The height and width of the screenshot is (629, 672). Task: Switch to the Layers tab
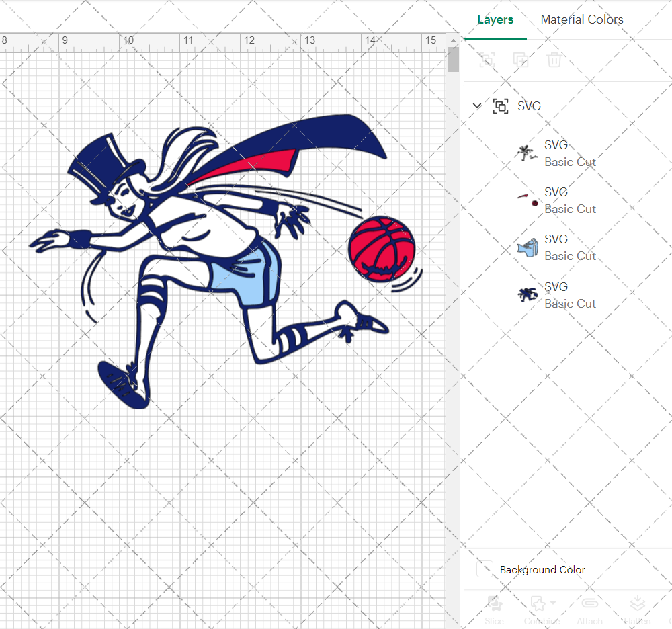(495, 19)
